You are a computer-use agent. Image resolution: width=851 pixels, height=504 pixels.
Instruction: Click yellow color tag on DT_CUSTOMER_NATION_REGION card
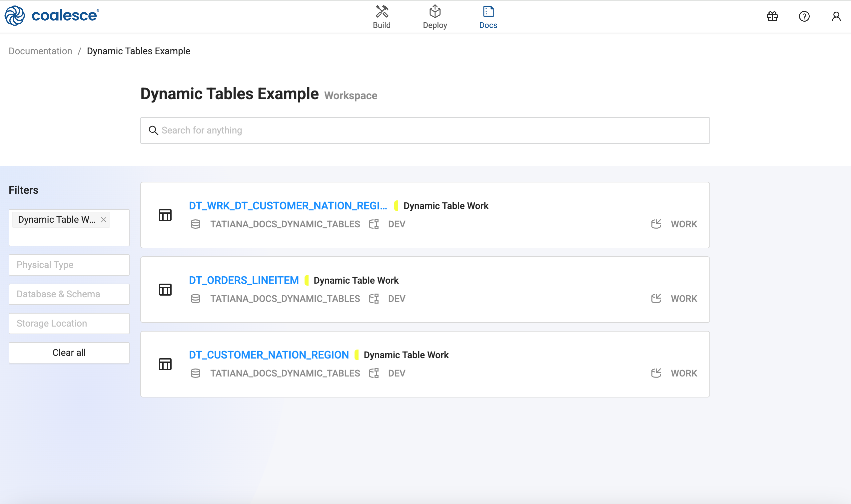click(x=357, y=355)
